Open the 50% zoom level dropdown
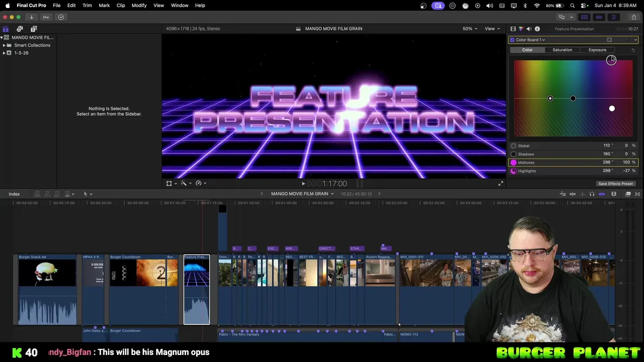Viewport: 644px width, 362px height. point(470,29)
